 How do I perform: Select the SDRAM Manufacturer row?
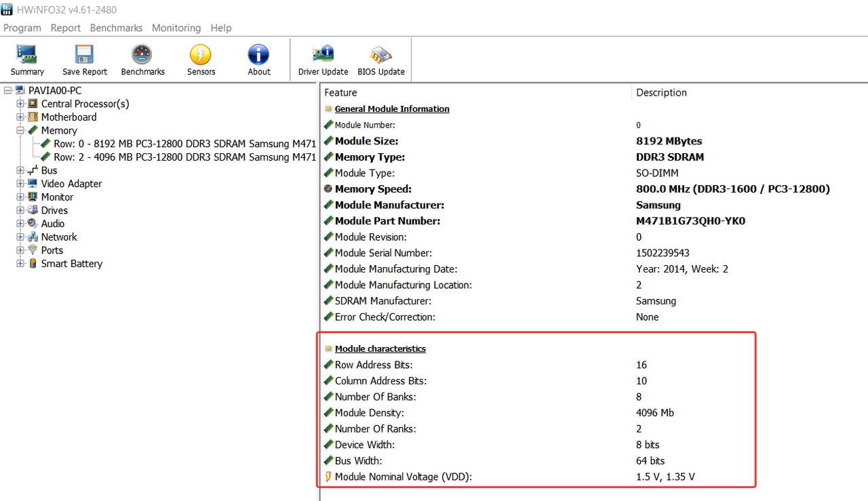(x=594, y=301)
